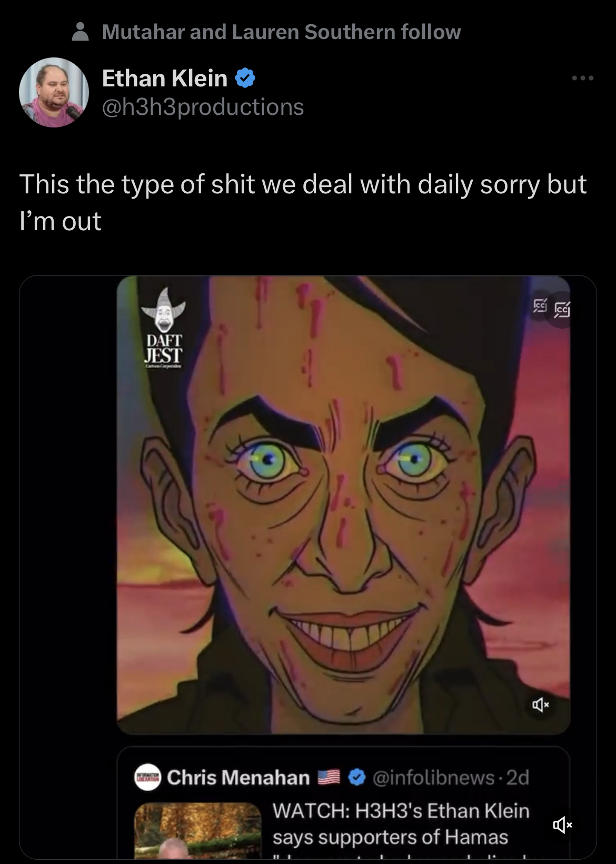
Task: Open Chris Menahan's round avatar
Action: [x=147, y=777]
